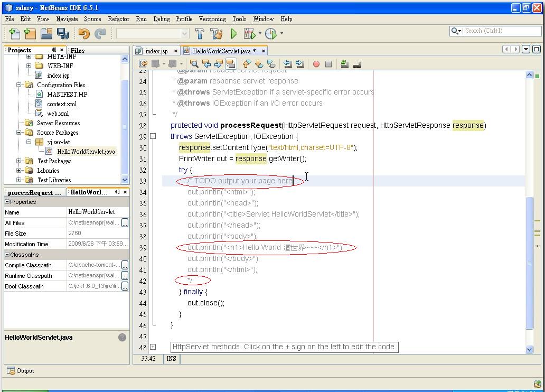This screenshot has height=392, width=545.
Task: Click the Redo arrow icon
Action: 100,33
